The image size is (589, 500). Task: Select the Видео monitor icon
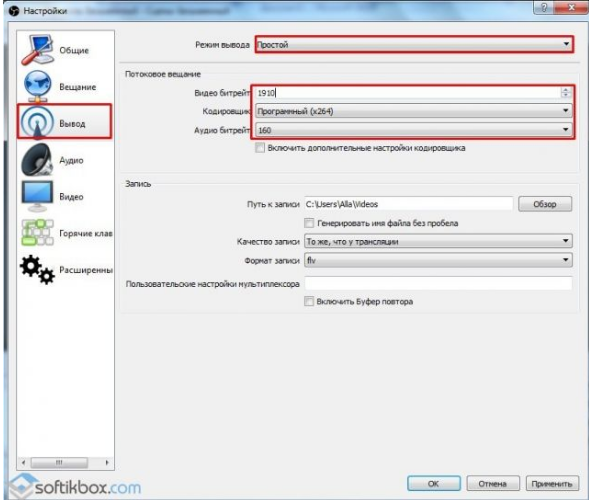(x=37, y=196)
